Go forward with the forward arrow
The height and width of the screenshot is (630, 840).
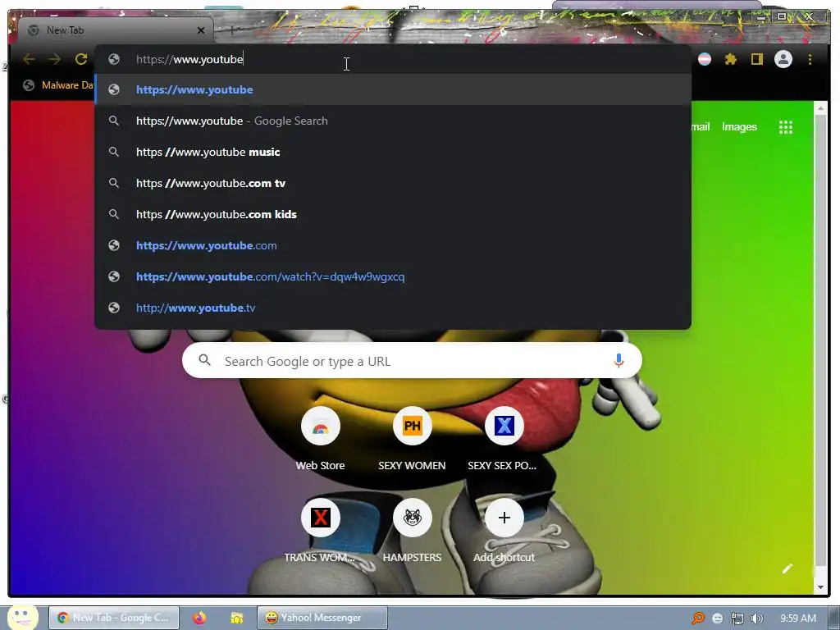click(55, 59)
